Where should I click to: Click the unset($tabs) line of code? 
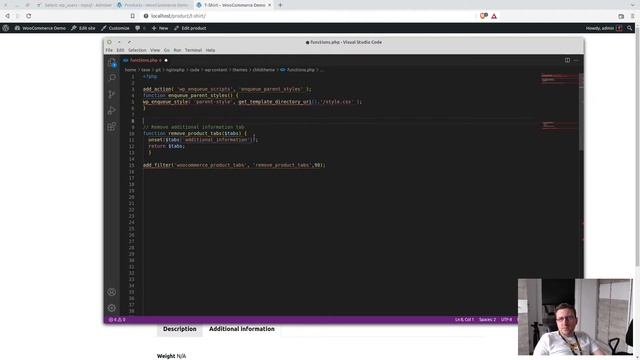[x=203, y=140]
